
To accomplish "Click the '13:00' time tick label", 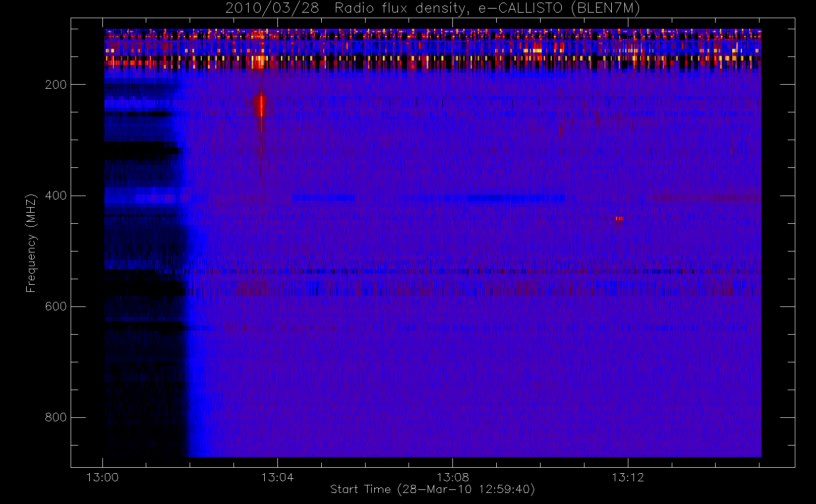I will [x=102, y=477].
